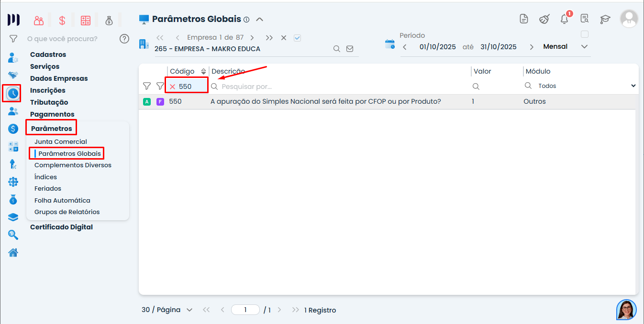Toggle the checkbox next to company navigation
Viewport: 644px width, 324px height.
point(297,38)
